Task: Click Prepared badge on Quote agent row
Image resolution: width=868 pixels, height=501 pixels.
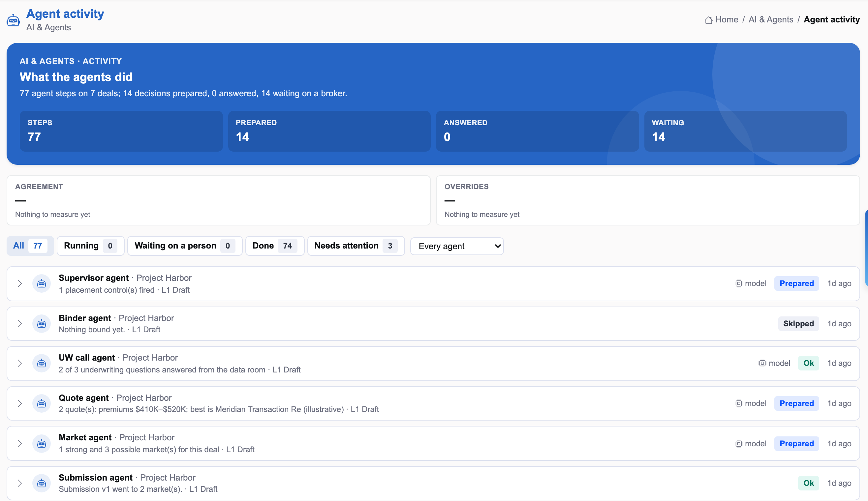Action: (x=796, y=403)
